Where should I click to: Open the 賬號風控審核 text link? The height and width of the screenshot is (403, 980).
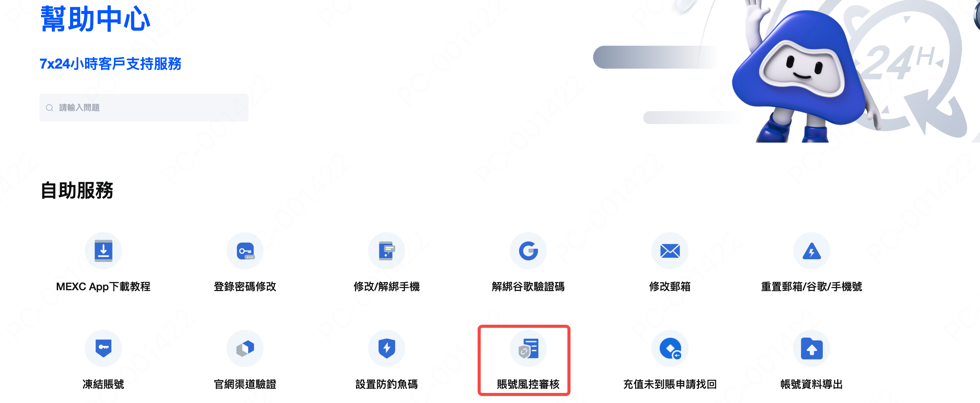(528, 384)
